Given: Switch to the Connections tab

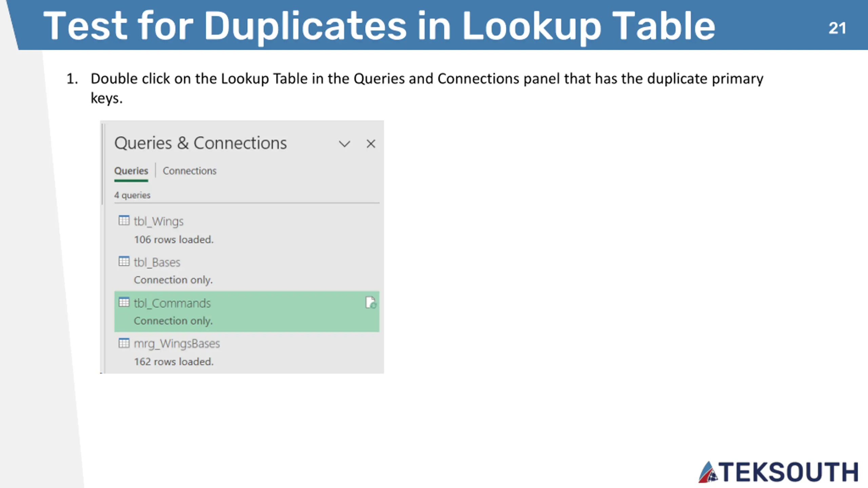Looking at the screenshot, I should pyautogui.click(x=190, y=171).
